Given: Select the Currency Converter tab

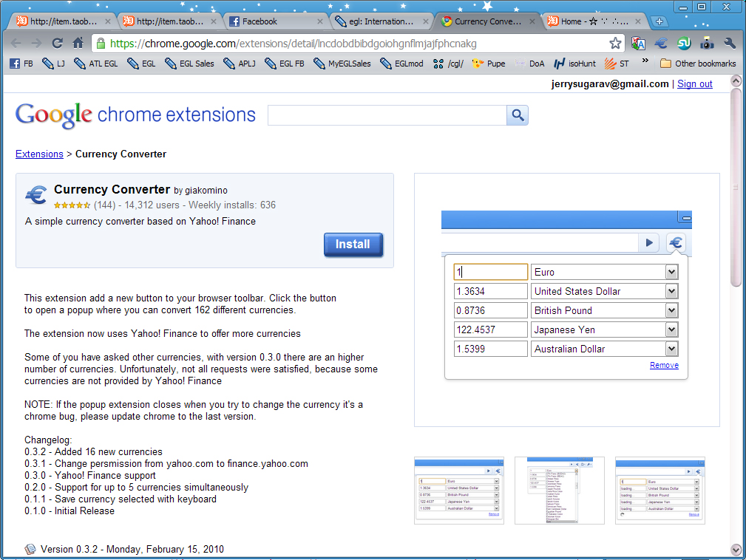Looking at the screenshot, I should coord(487,21).
